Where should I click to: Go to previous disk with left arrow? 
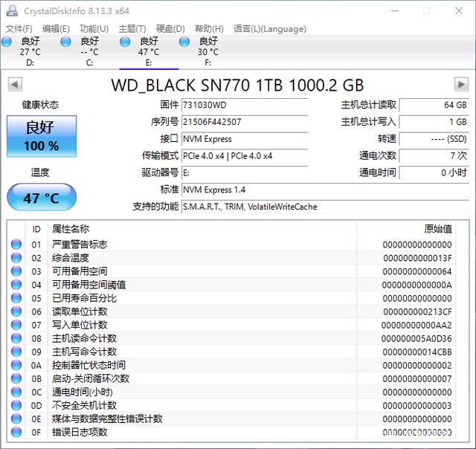point(15,84)
